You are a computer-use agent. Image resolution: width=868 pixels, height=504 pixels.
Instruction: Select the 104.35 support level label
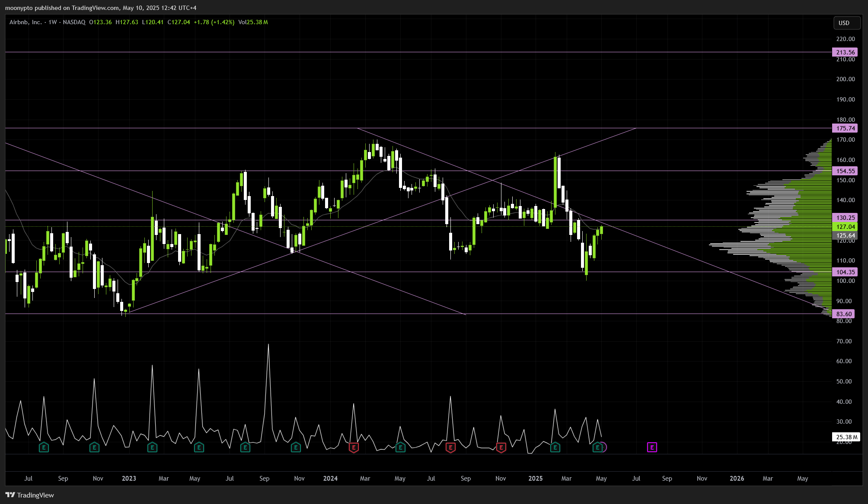point(845,272)
